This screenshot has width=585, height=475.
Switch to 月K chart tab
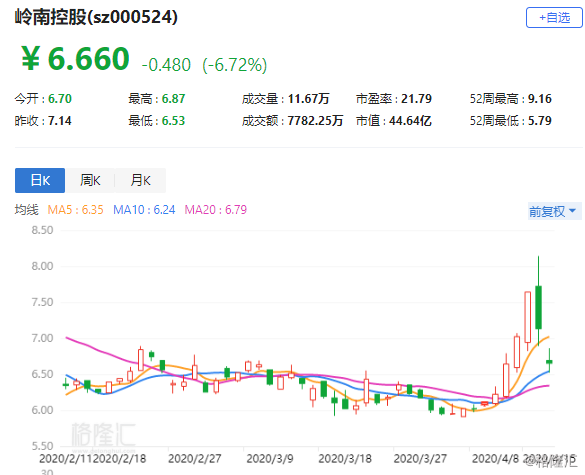coord(140,181)
